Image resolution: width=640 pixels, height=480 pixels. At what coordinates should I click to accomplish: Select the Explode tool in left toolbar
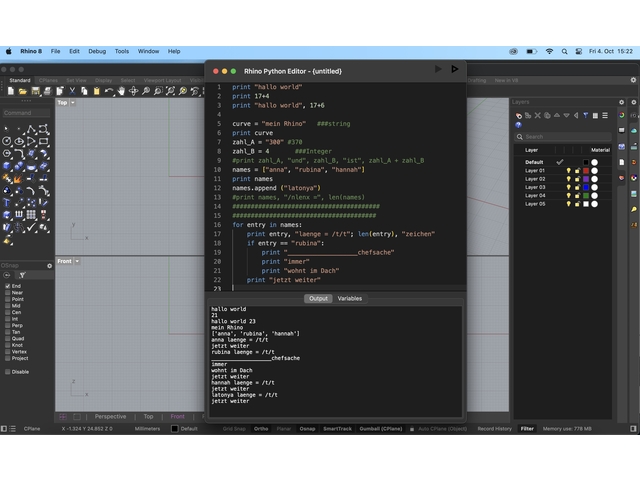tap(19, 178)
